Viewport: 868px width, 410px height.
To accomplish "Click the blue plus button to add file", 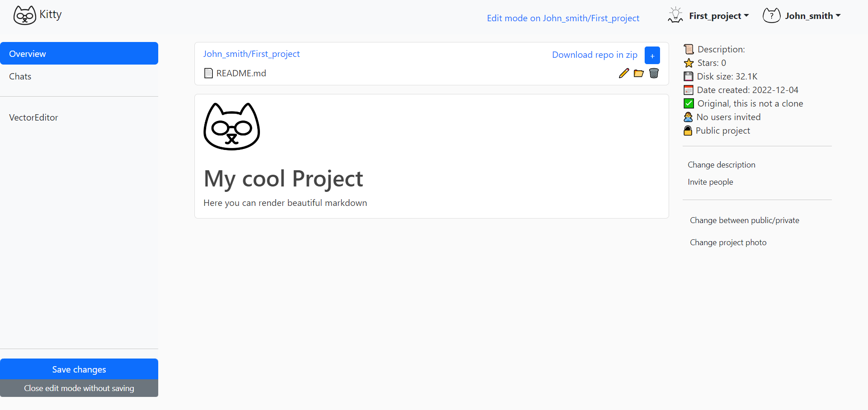I will (x=652, y=56).
